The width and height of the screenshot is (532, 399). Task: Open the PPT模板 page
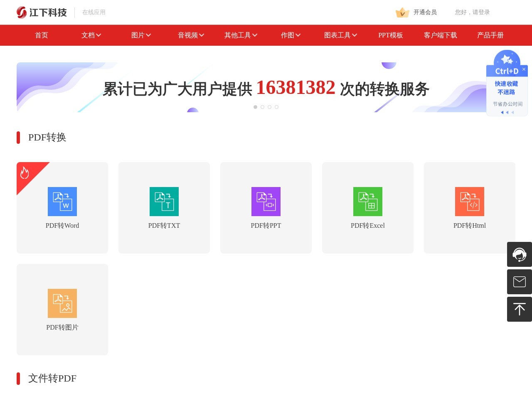click(391, 35)
